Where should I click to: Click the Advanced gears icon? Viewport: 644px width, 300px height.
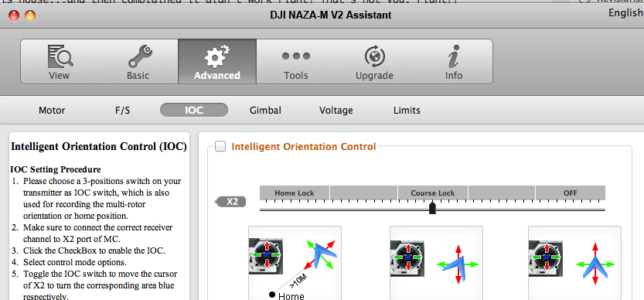pos(216,56)
